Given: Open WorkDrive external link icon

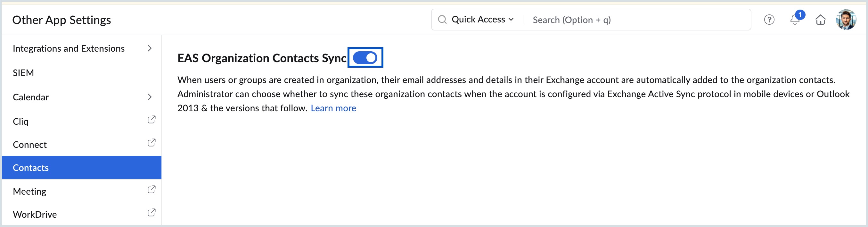Looking at the screenshot, I should pos(151,213).
